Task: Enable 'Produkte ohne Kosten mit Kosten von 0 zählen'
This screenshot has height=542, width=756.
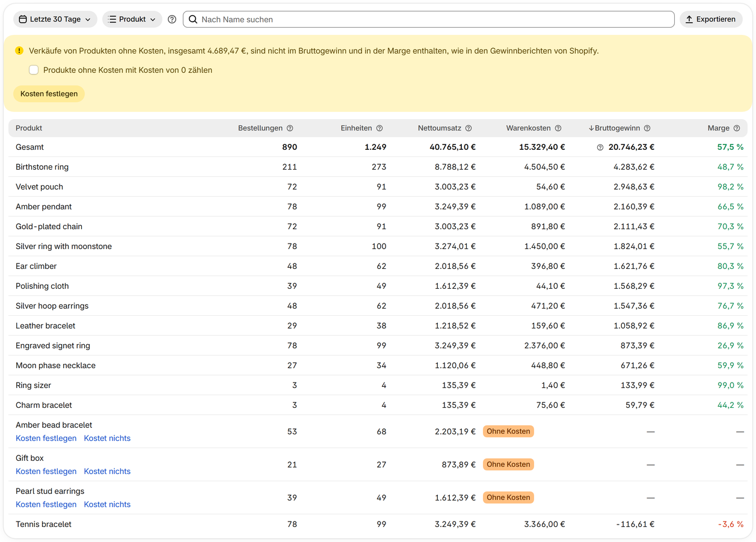Action: point(34,70)
